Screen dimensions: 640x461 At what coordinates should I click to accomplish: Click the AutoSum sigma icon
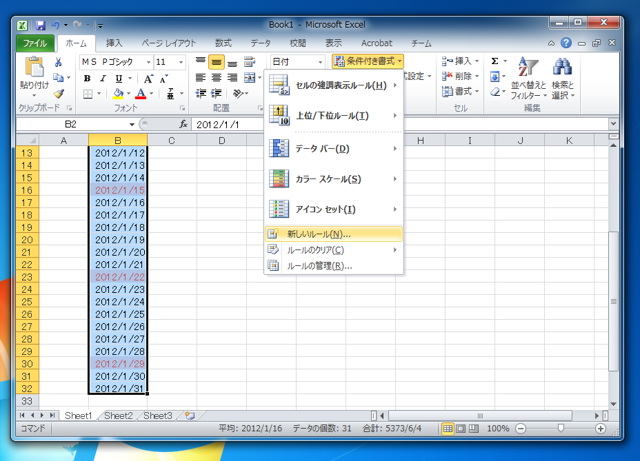click(x=495, y=61)
